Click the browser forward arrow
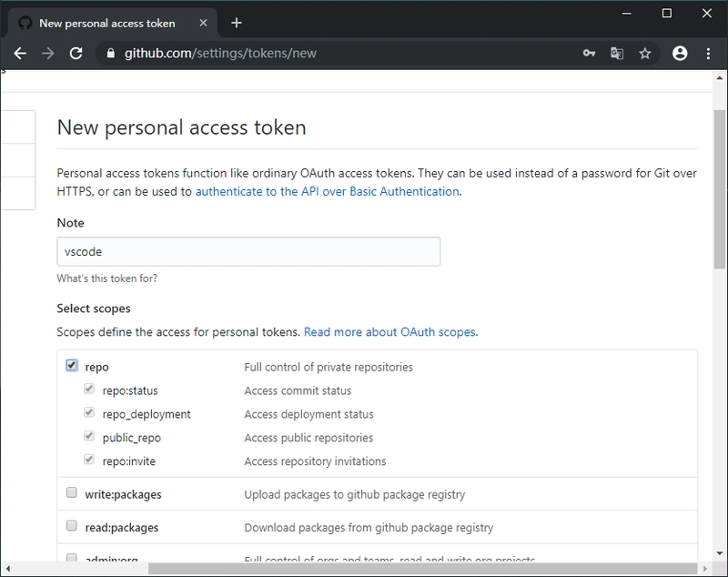This screenshot has width=728, height=577. click(48, 54)
